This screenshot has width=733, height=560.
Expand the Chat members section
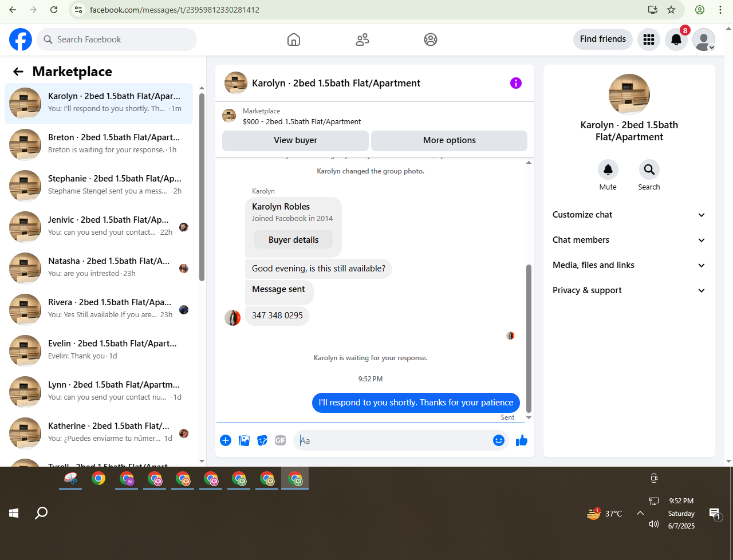(629, 240)
